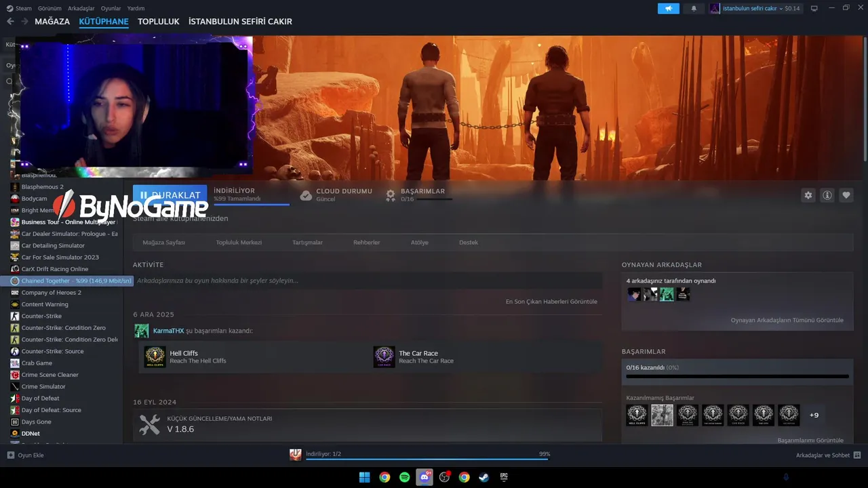The height and width of the screenshot is (488, 868).
Task: Show game info icon
Action: (x=827, y=195)
